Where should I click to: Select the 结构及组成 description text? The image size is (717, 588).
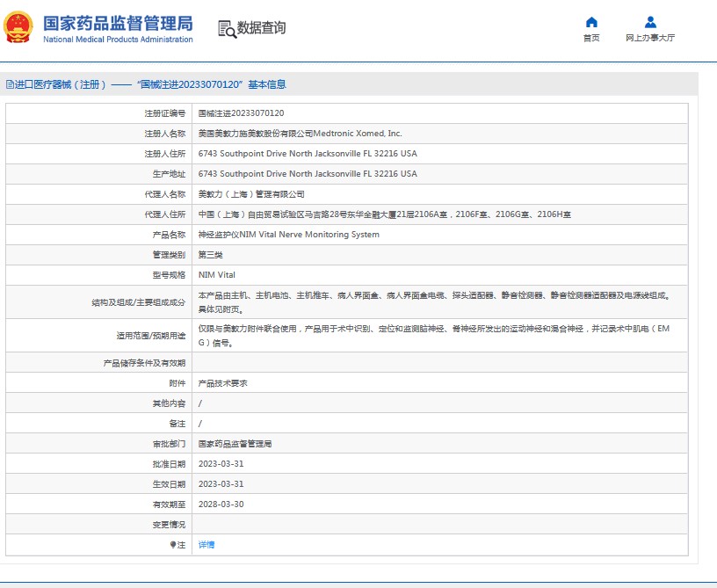point(435,302)
